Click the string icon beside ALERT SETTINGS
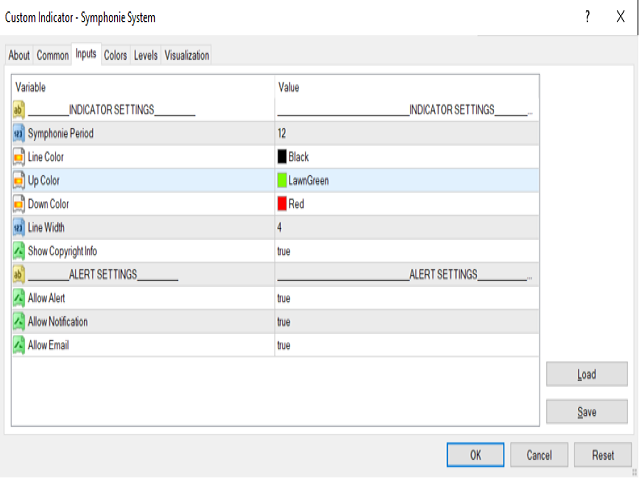This screenshot has width=640, height=480. pos(19,275)
